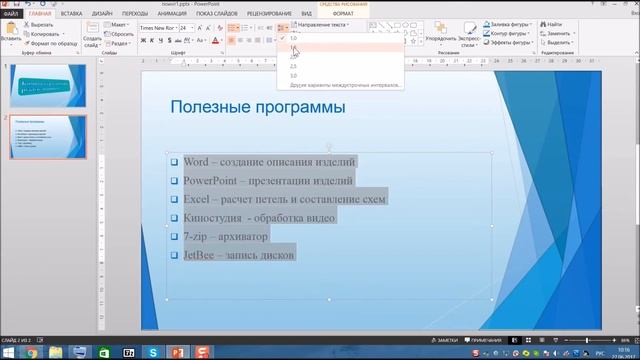640x360 pixels.
Task: Increase font size with the large A button
Action: [x=200, y=28]
